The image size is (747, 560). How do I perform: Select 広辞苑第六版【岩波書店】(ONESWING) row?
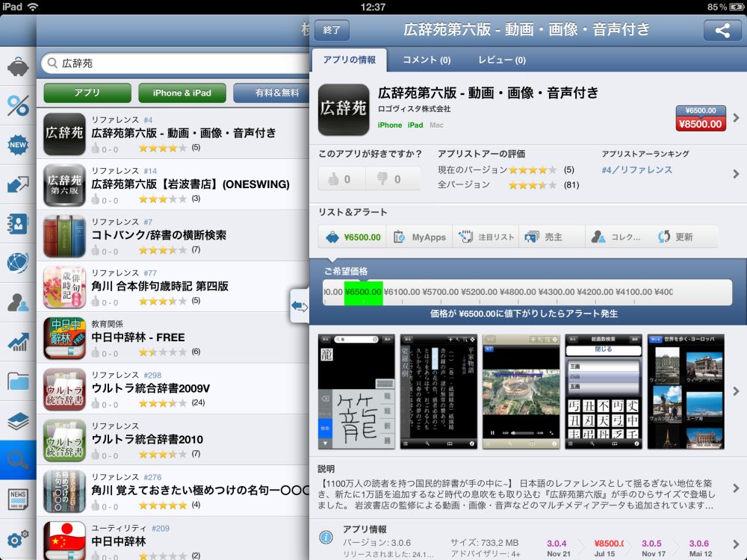click(173, 184)
